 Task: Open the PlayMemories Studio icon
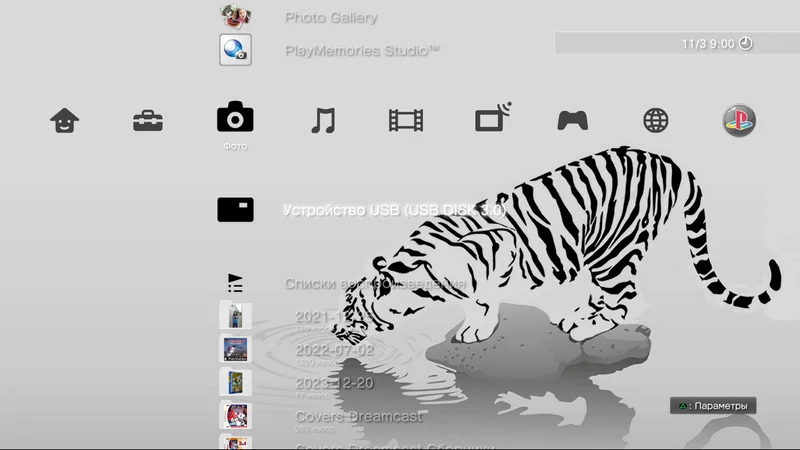(235, 50)
